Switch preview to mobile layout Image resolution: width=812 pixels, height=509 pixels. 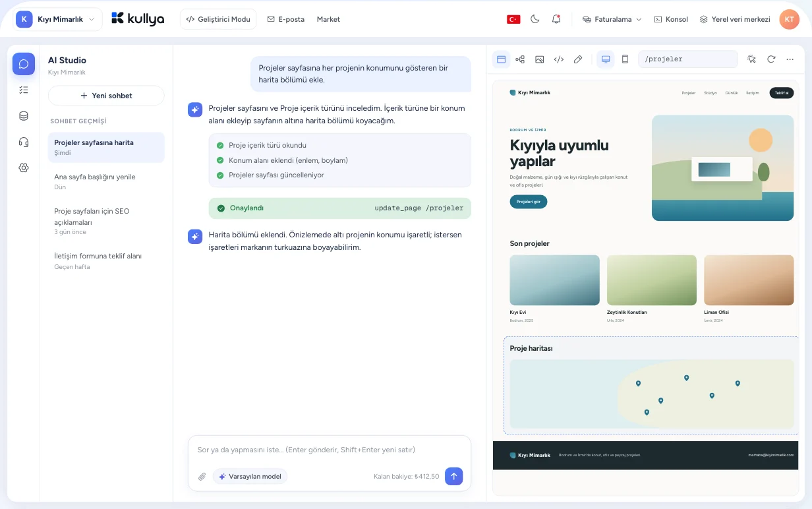625,59
